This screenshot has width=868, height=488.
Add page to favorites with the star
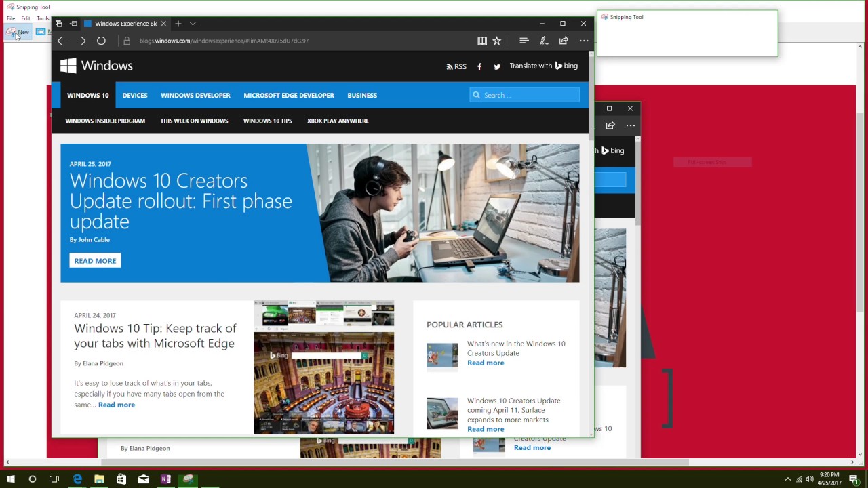point(497,41)
